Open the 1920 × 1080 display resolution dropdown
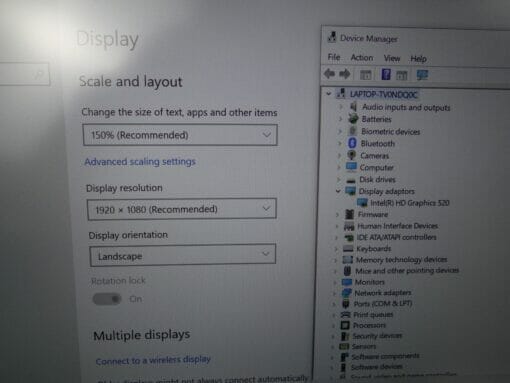This screenshot has width=510, height=383. pos(182,209)
